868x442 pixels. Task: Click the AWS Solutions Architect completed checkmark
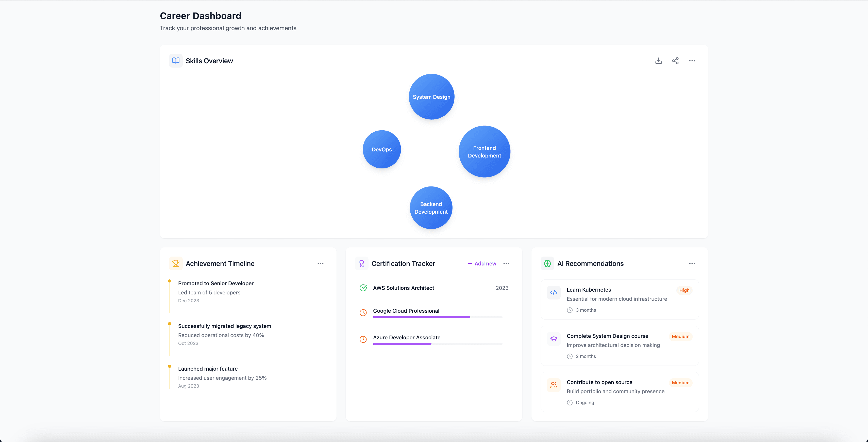click(363, 288)
